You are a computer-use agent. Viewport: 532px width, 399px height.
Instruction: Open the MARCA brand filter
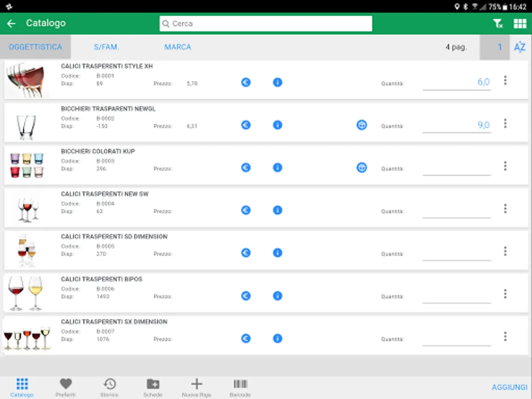click(x=178, y=47)
